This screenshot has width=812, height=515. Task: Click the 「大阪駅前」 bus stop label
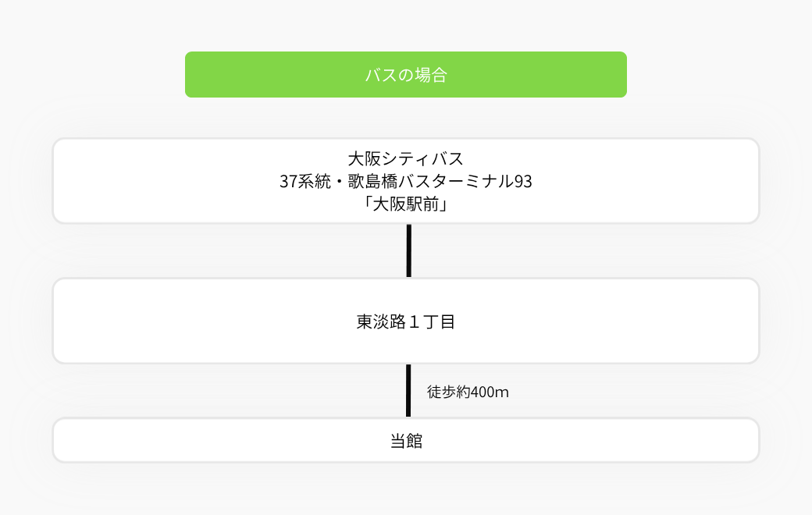[x=405, y=204]
